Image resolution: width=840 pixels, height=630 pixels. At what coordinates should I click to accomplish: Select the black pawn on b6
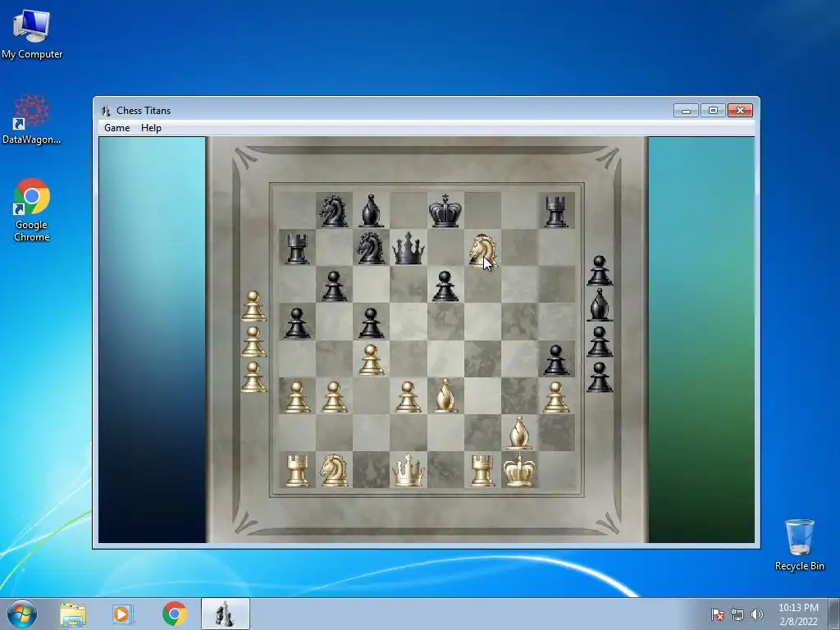(334, 285)
